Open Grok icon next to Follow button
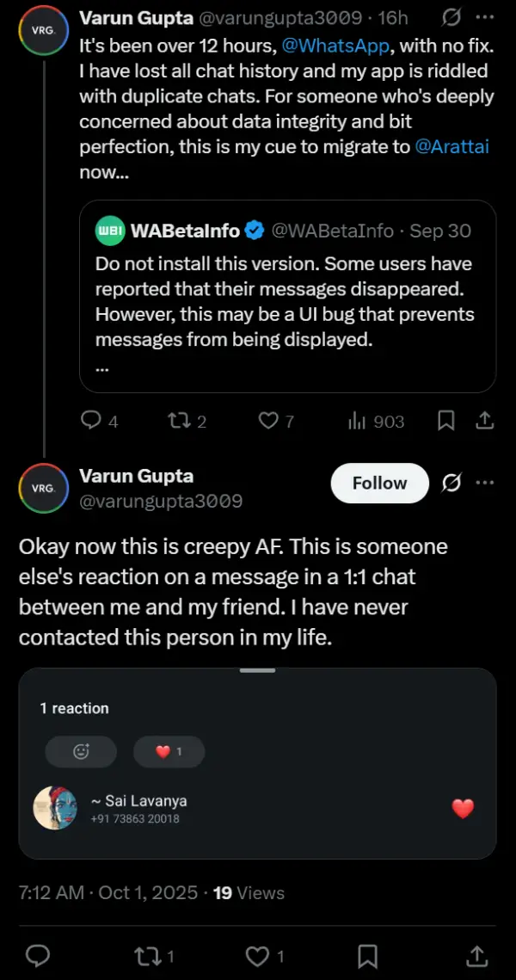Screen dimensions: 516x980 [x=451, y=483]
